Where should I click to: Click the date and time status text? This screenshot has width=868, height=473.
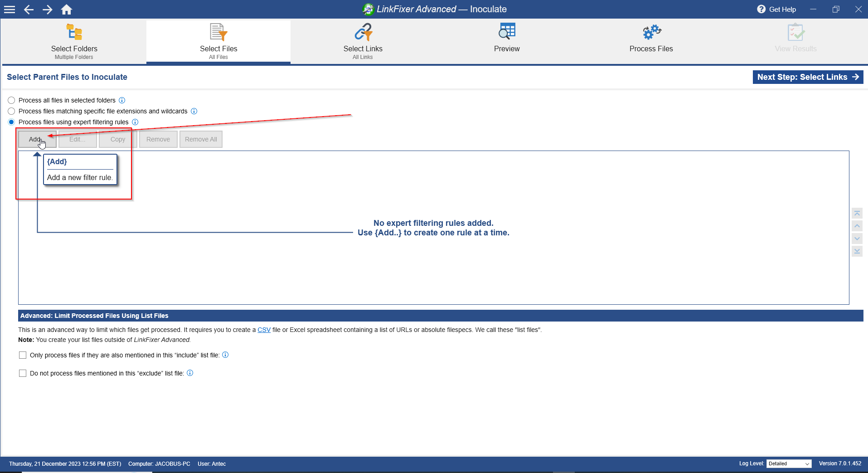(x=65, y=464)
